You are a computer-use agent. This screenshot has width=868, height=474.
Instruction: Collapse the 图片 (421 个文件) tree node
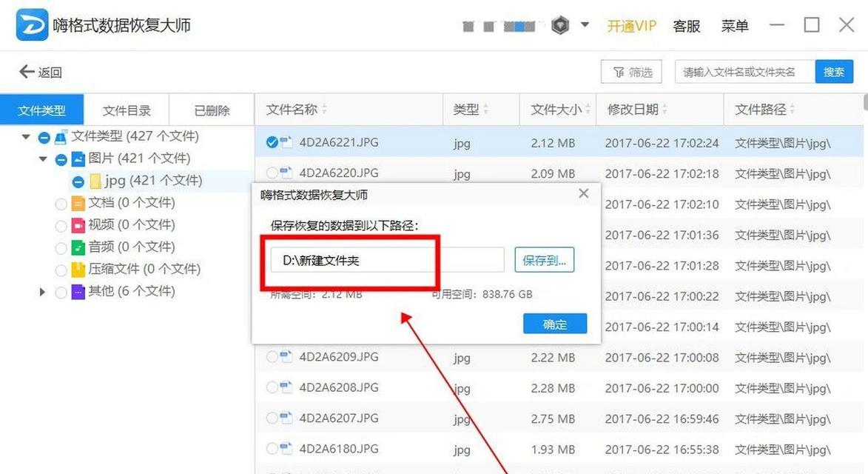tap(43, 159)
